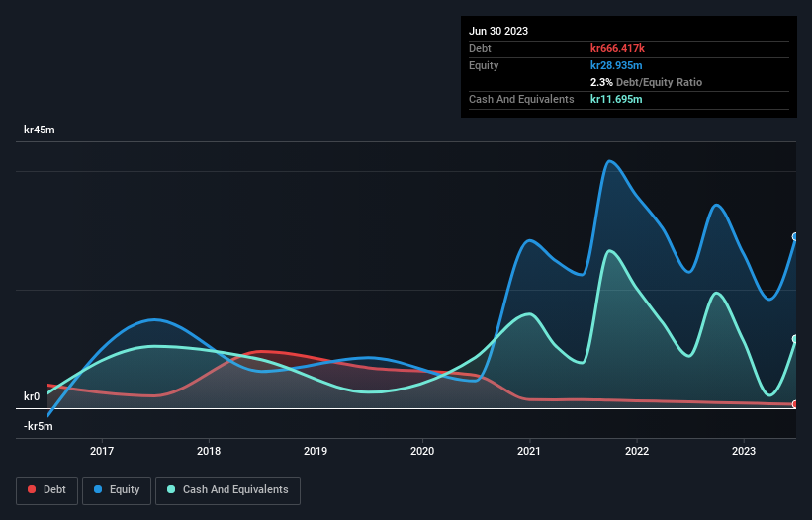Click the 2023 x-axis label
This screenshot has height=520, width=812.
(744, 451)
